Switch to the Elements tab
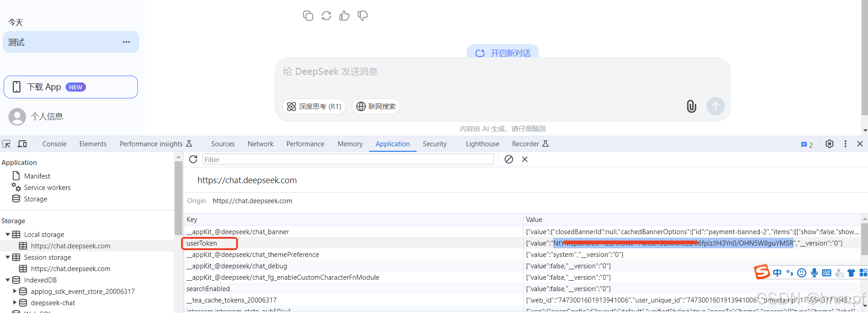 (93, 144)
